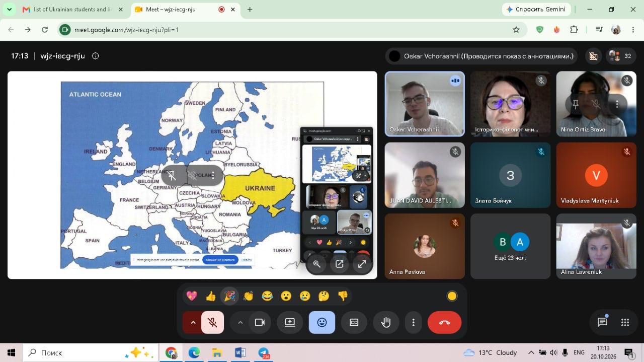
Task: Send the surprised face reaction
Action: click(x=286, y=296)
